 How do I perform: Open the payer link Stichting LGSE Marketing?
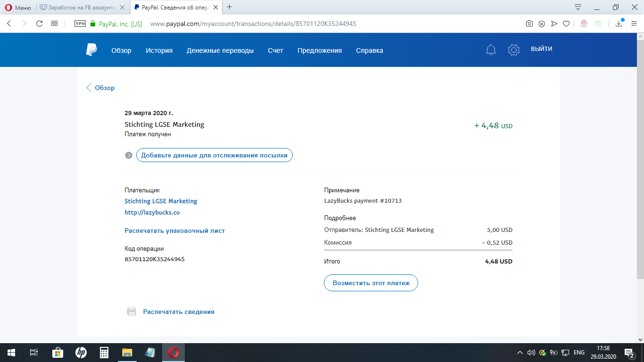pyautogui.click(x=161, y=201)
